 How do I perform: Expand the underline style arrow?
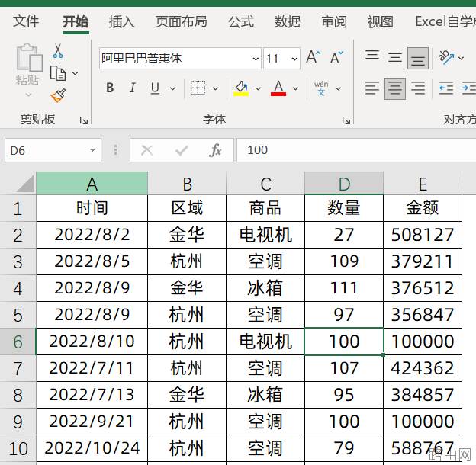click(172, 88)
